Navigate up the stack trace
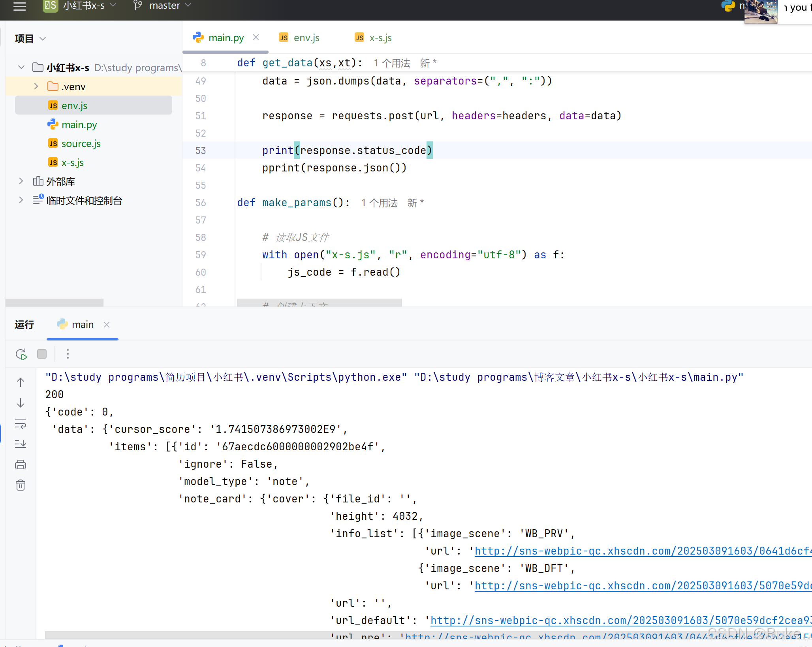Viewport: 812px width, 647px height. click(x=20, y=382)
